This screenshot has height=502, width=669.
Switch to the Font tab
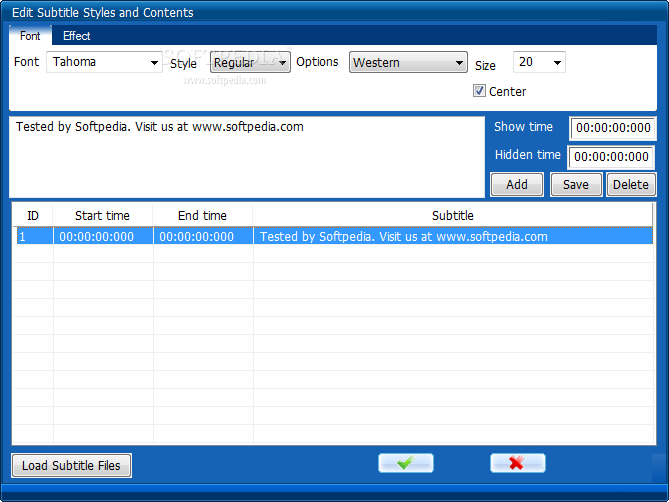tap(30, 36)
